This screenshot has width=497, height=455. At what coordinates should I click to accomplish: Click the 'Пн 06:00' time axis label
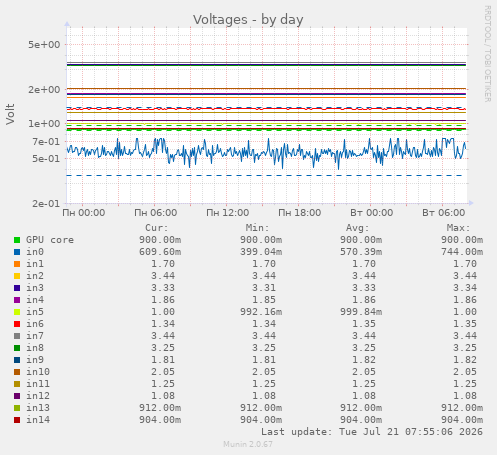coord(156,213)
